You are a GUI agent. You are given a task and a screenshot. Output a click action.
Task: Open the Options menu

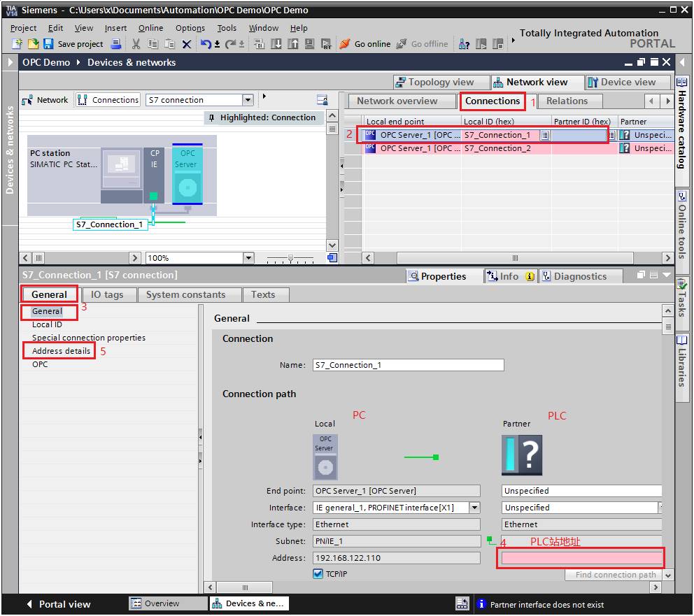pyautogui.click(x=190, y=28)
